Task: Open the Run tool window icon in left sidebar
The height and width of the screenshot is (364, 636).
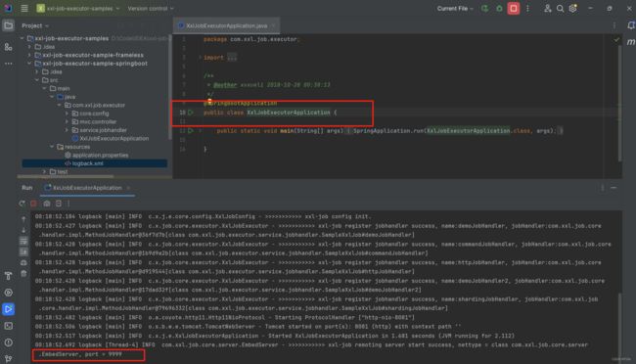Action: point(9,309)
